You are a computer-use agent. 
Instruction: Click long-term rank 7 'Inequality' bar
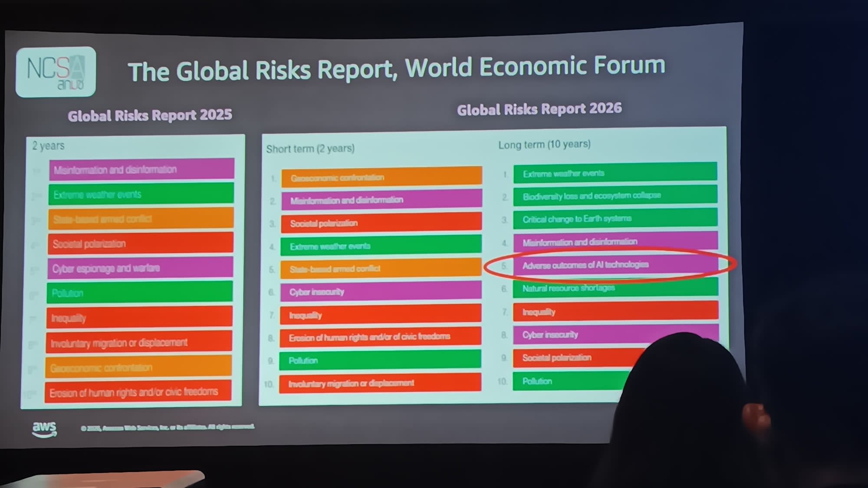coord(615,311)
